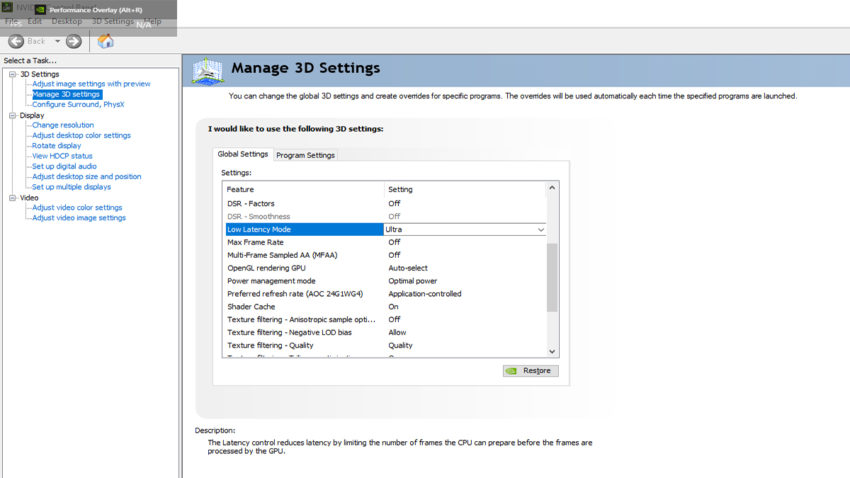Open Set up digital audio task

[64, 166]
